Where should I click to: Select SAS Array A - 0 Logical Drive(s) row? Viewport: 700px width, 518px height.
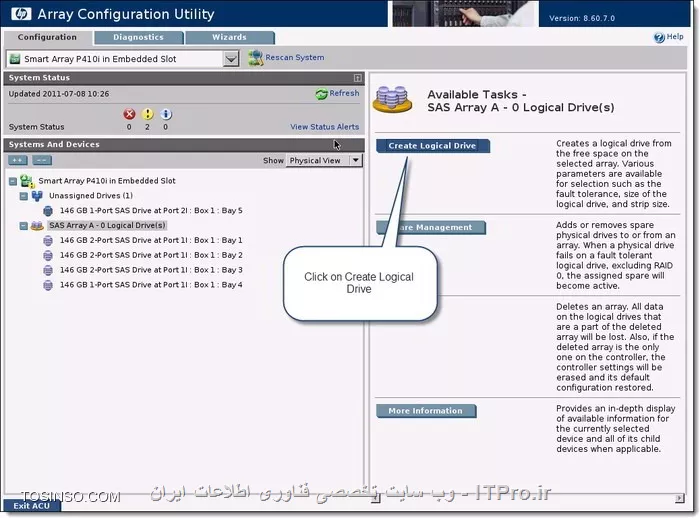pos(107,226)
